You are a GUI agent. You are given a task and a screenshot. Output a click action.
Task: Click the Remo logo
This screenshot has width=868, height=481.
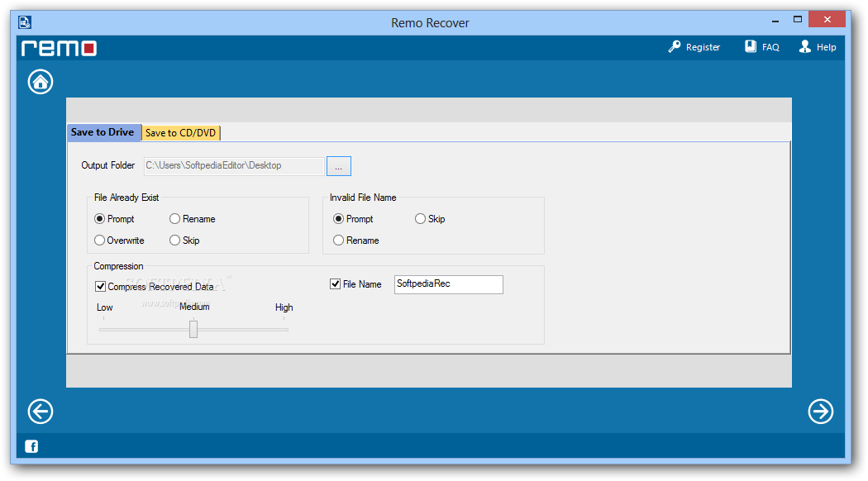[60, 48]
